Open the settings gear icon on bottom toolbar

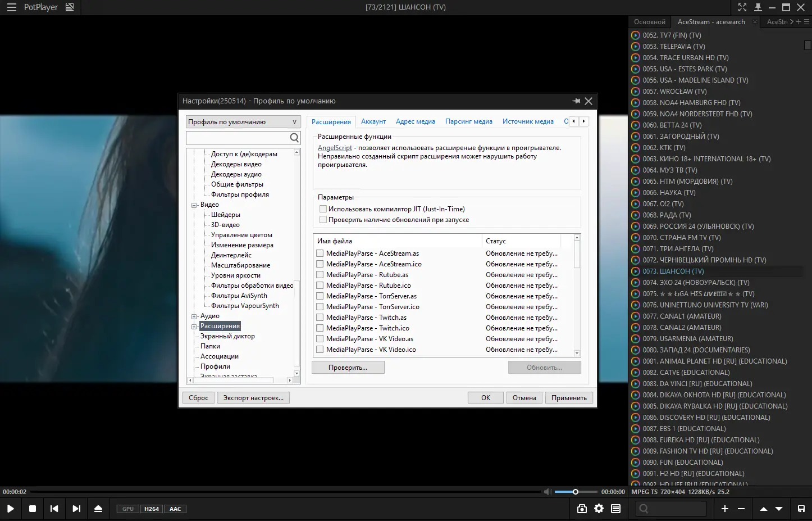click(x=599, y=508)
